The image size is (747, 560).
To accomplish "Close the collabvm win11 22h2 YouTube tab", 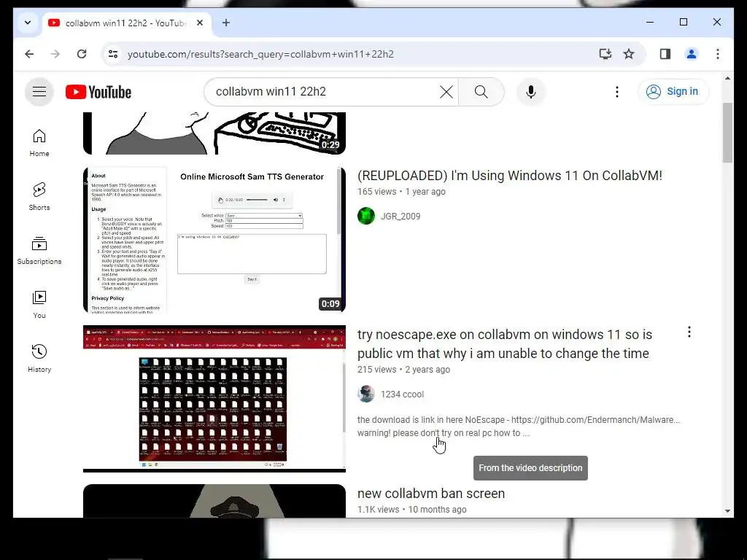I will tap(200, 23).
